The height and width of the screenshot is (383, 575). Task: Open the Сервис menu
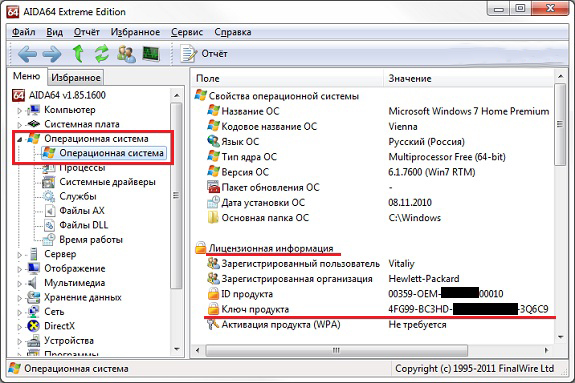[187, 32]
